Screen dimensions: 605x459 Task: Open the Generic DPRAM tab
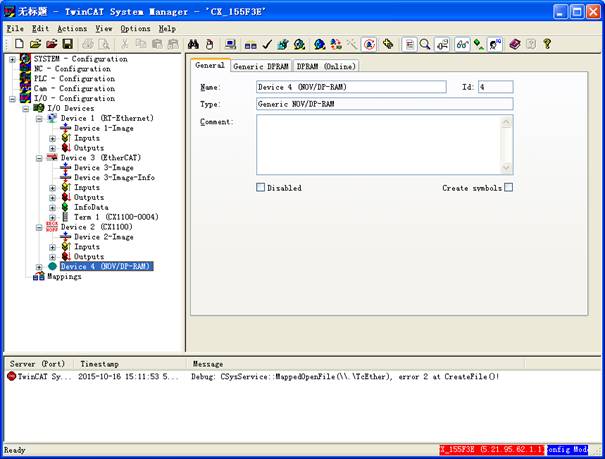click(260, 66)
